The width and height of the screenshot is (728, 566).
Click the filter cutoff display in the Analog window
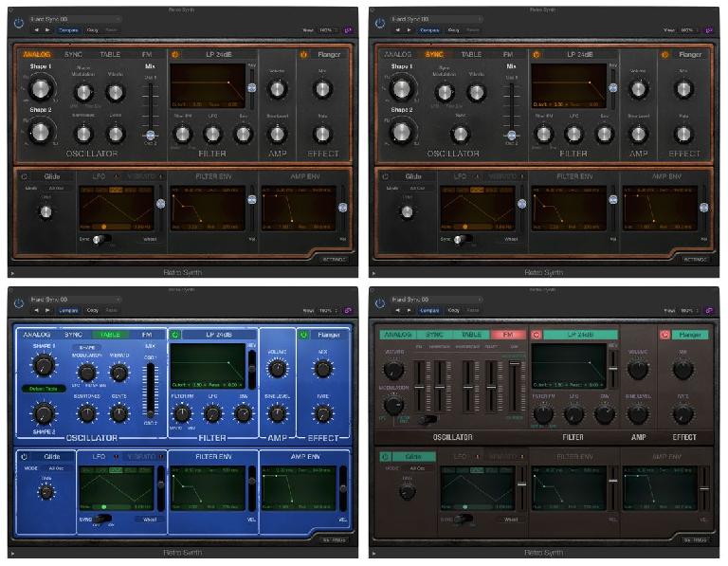click(208, 86)
